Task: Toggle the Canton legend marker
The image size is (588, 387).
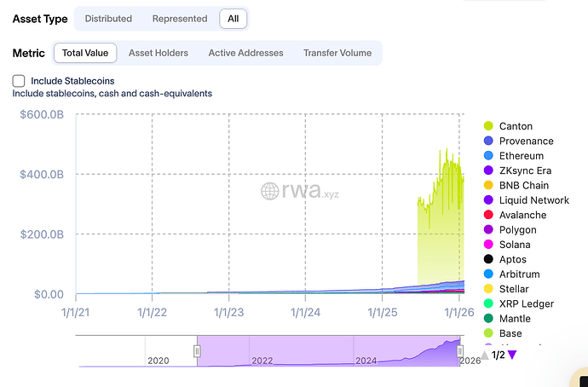Action: click(x=488, y=126)
